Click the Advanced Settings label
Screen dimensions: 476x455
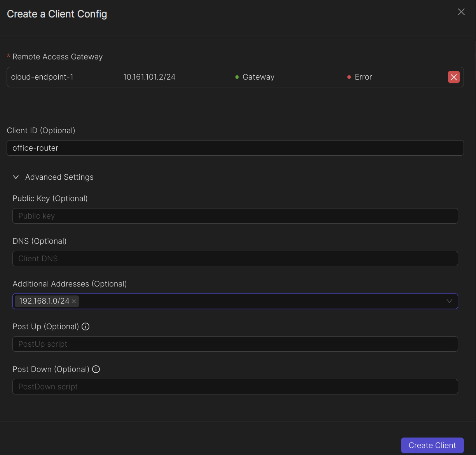coord(59,177)
